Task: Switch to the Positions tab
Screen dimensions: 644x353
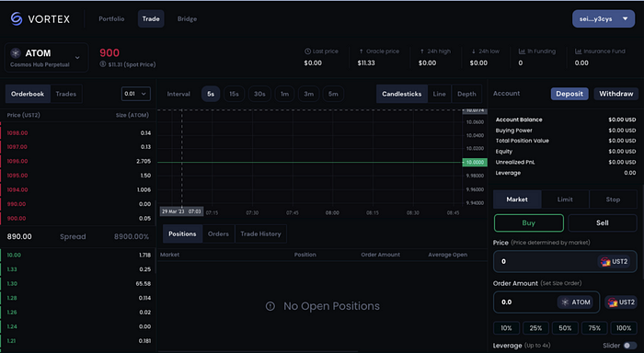Action: click(x=182, y=234)
